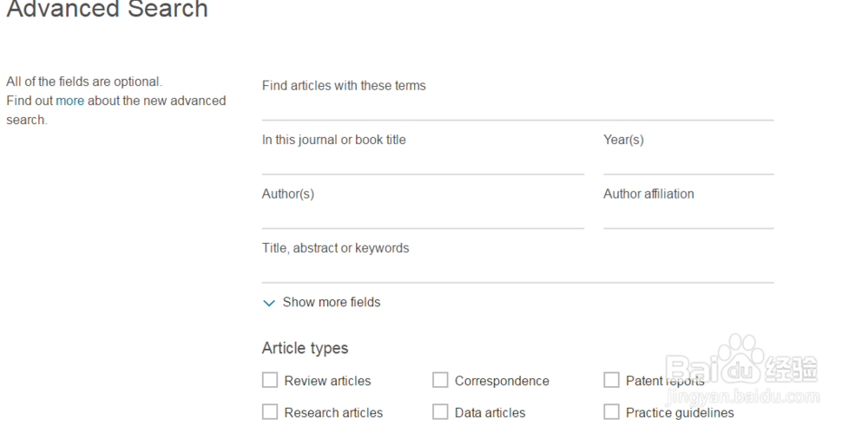
Task: Focus the 'In this journal or book title' field
Action: coord(423,162)
